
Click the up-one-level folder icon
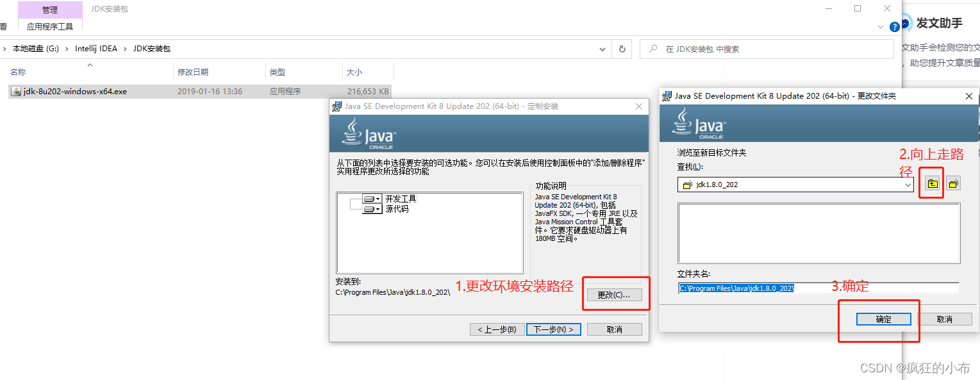coord(933,184)
